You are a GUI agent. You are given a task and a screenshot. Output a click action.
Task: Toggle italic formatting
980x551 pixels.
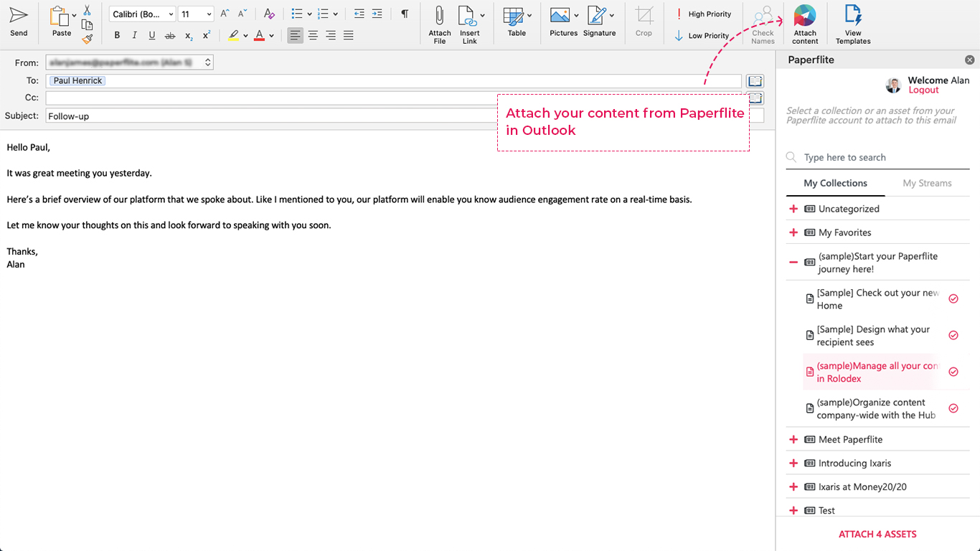click(134, 35)
